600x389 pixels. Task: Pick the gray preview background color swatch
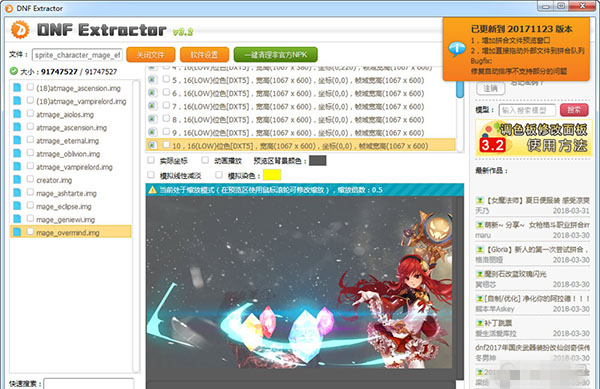point(318,161)
